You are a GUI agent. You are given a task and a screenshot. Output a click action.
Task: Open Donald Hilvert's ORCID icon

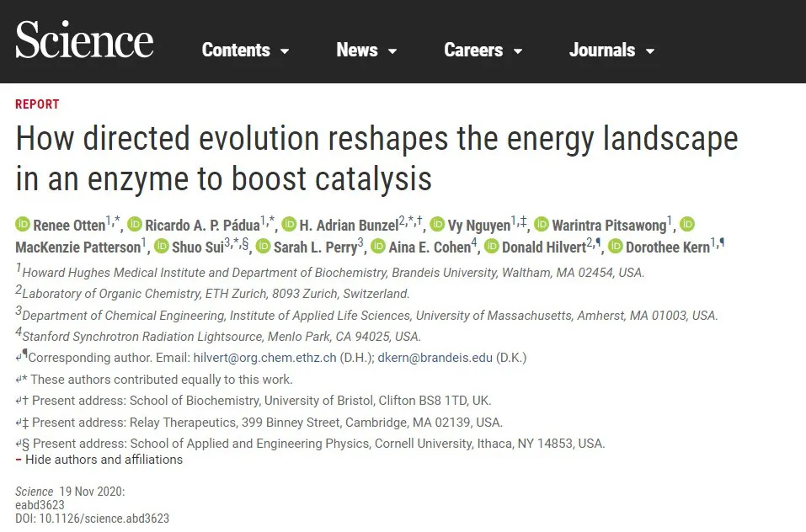click(x=492, y=246)
